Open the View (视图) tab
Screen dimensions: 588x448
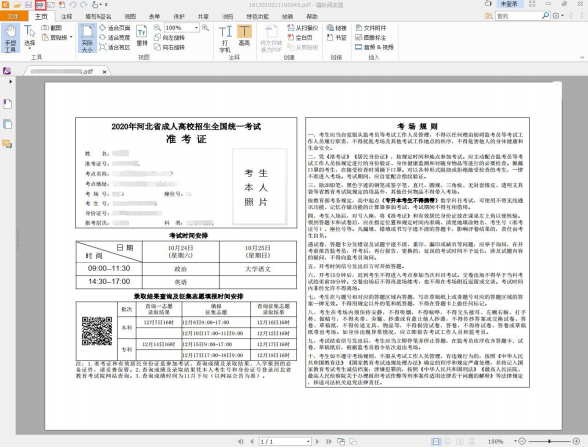[x=130, y=16]
